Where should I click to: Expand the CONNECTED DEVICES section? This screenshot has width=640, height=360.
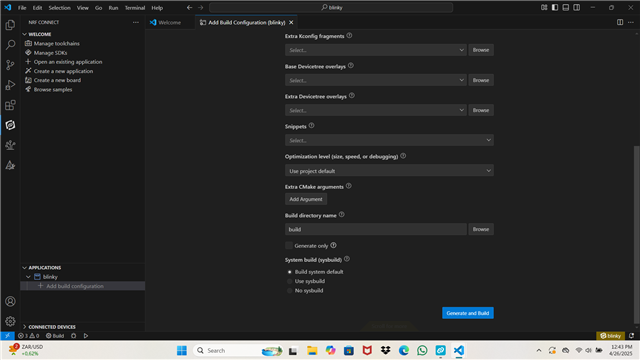[24, 327]
